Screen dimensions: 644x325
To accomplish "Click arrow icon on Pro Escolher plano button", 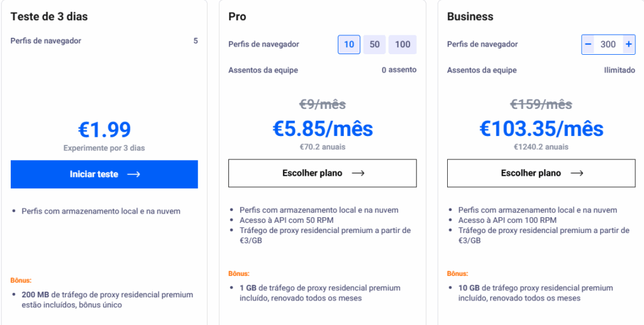I will (x=358, y=173).
